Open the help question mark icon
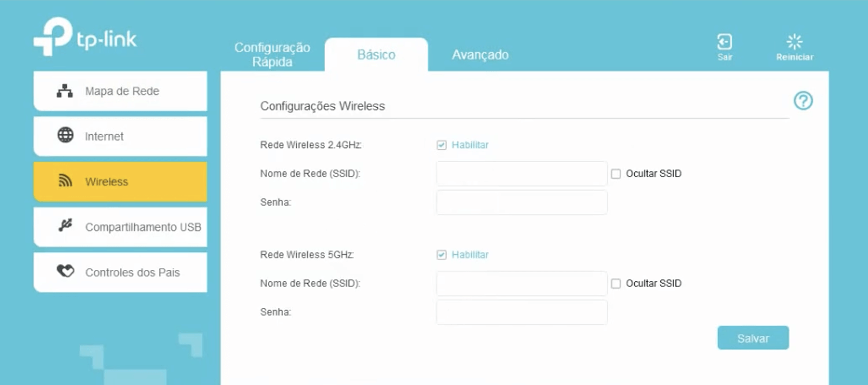This screenshot has width=868, height=385. coord(803,101)
